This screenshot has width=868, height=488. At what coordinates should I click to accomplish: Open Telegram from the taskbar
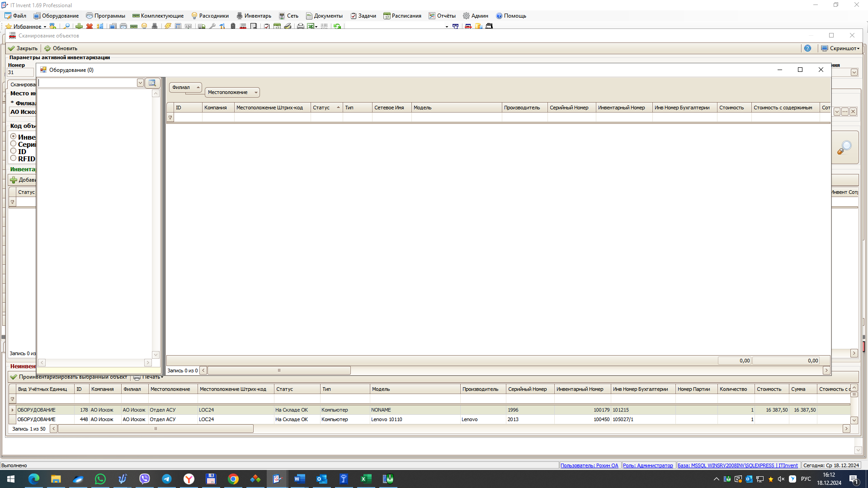pos(167,479)
